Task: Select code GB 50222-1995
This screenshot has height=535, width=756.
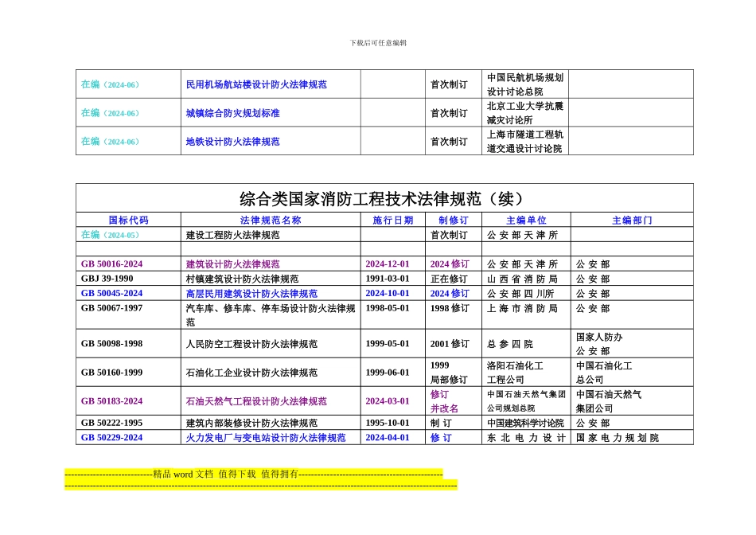Action: click(x=112, y=423)
